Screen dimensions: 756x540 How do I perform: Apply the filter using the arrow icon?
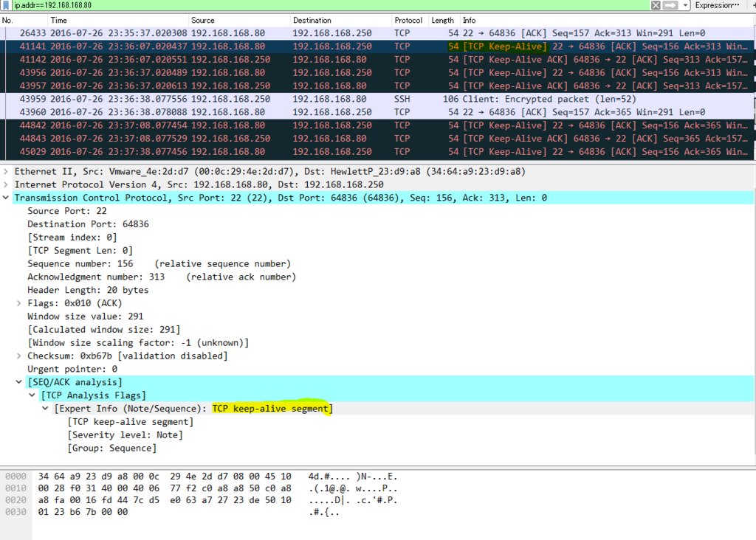(669, 4)
